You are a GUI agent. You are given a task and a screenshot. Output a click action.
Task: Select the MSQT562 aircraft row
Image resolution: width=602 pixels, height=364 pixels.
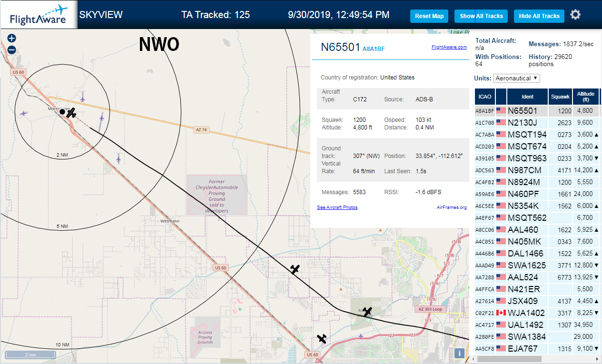click(x=538, y=218)
